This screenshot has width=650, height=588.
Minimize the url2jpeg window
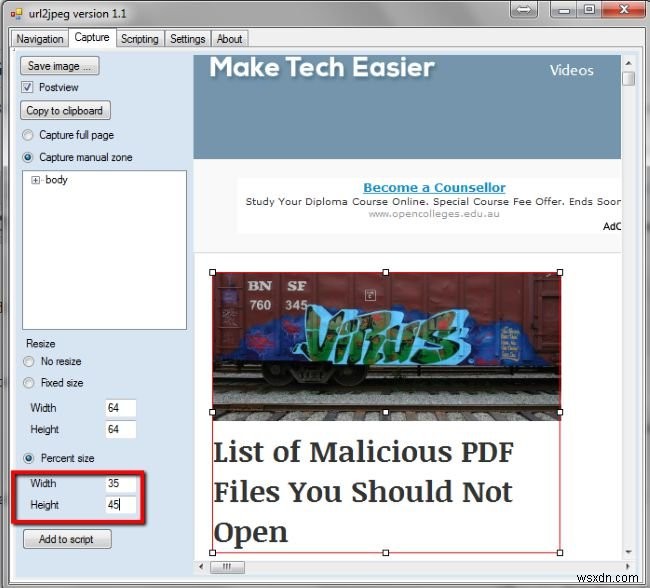(564, 10)
